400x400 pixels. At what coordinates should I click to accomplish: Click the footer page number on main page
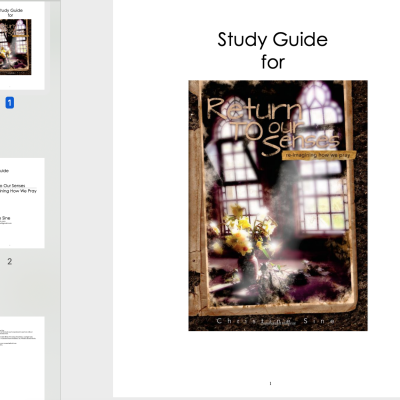pyautogui.click(x=270, y=384)
